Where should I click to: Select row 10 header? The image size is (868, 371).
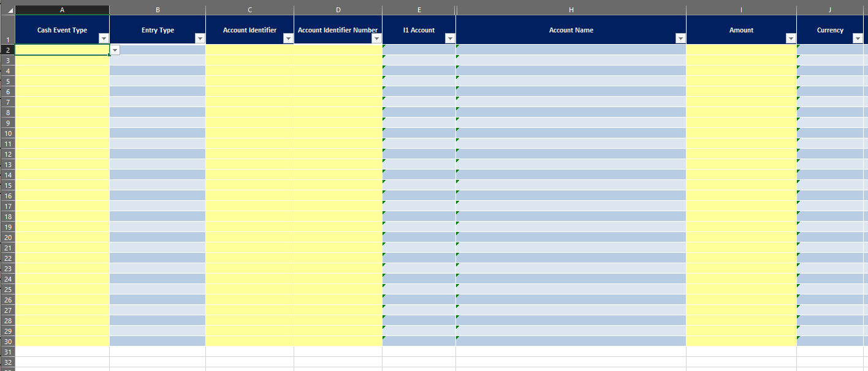7,133
